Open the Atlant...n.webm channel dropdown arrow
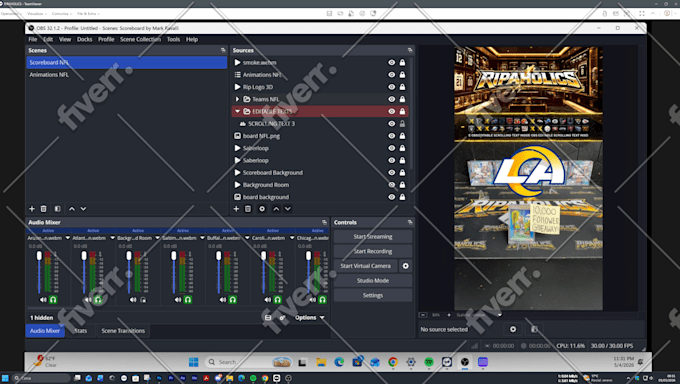Screen dimensions: 680x384 [x=112, y=238]
